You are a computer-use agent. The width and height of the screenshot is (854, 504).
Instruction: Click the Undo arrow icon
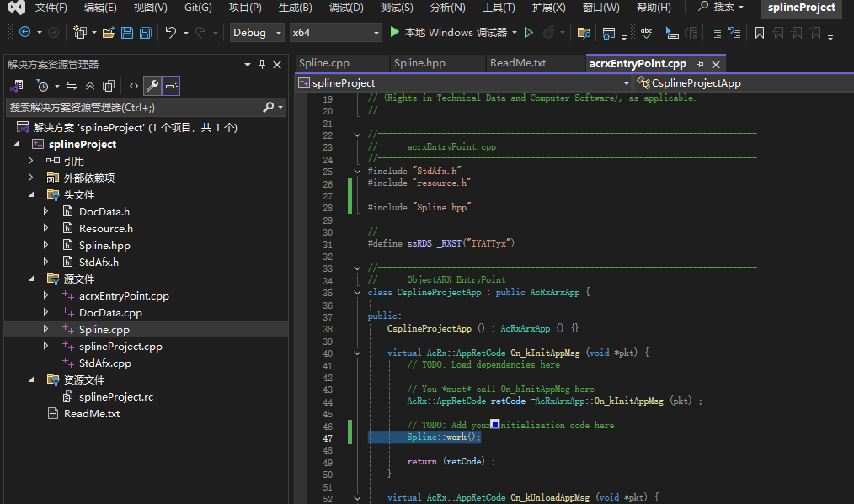pyautogui.click(x=171, y=33)
